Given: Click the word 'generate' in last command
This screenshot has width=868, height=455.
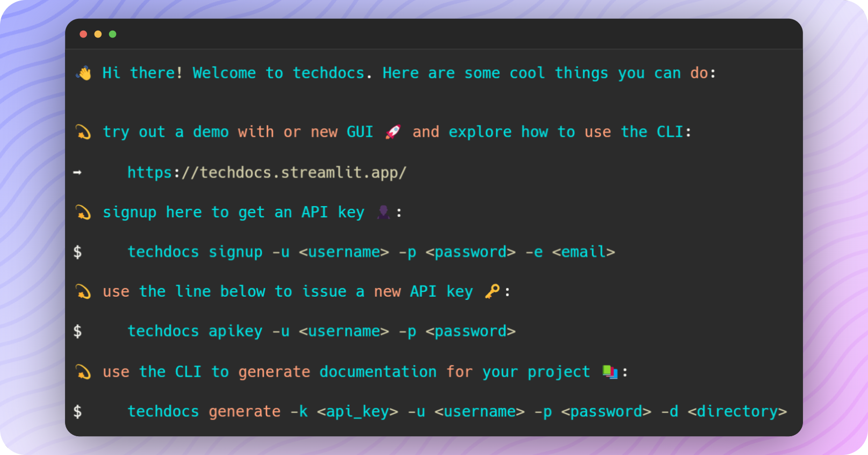Looking at the screenshot, I should (244, 412).
